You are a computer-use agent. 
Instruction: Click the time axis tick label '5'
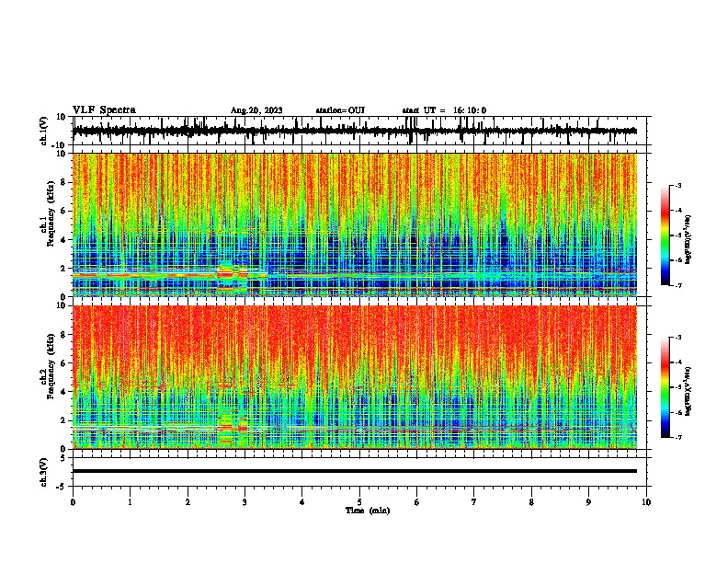point(359,502)
